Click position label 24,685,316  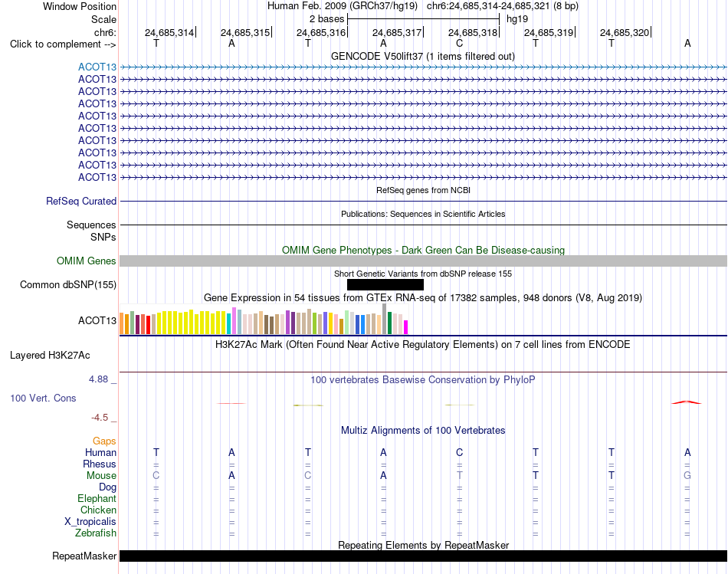(x=321, y=32)
